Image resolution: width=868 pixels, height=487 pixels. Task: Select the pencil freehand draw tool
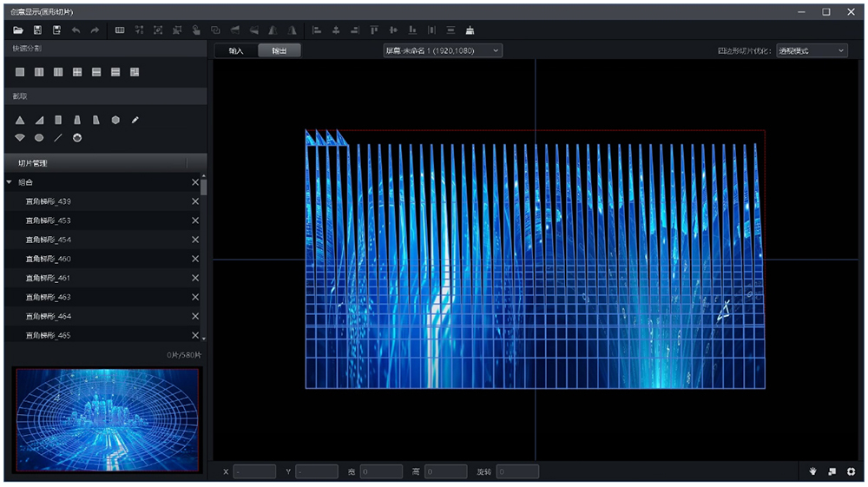click(x=135, y=121)
